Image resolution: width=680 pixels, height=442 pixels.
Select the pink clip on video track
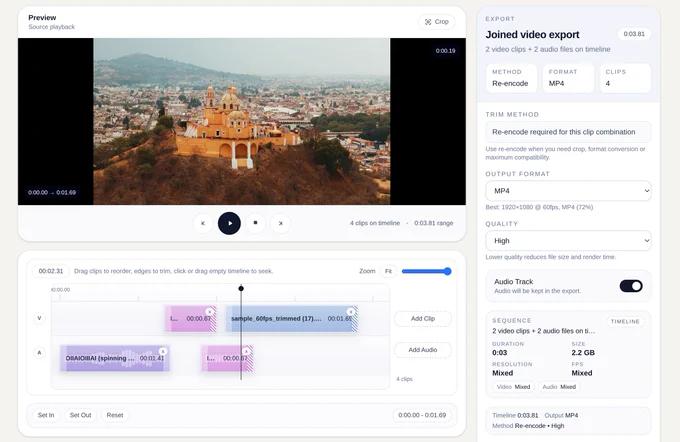[191, 319]
